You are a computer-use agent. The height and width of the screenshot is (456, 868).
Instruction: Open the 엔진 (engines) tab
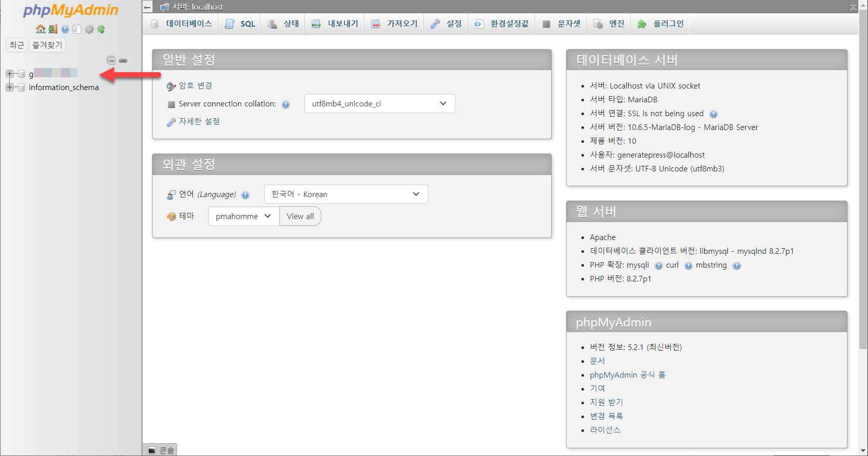[609, 24]
